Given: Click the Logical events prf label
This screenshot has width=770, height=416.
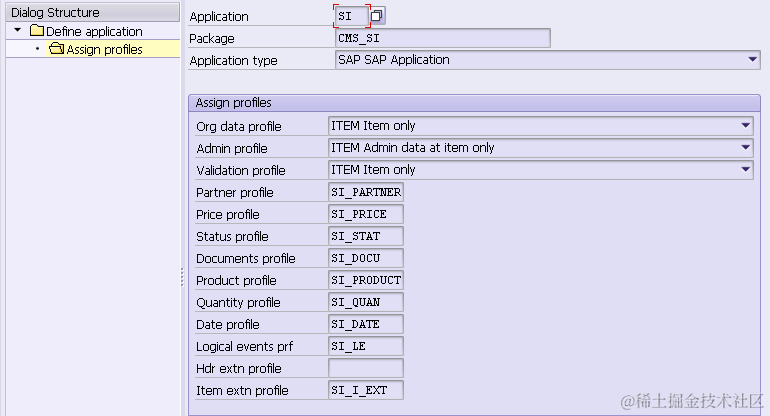Looking at the screenshot, I should pos(244,347).
